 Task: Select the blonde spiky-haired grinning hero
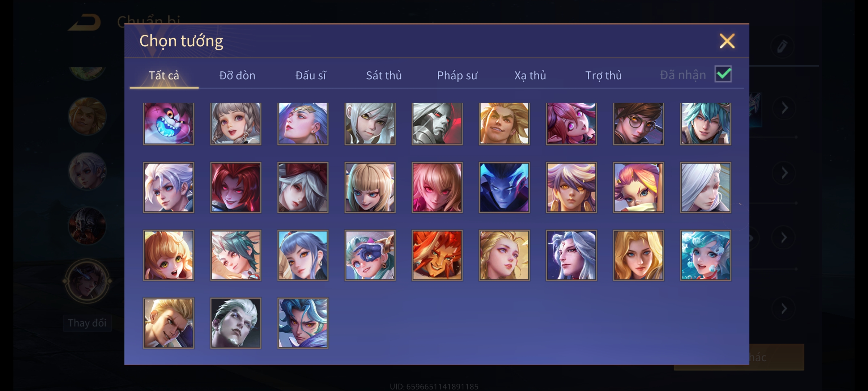pyautogui.click(x=504, y=123)
